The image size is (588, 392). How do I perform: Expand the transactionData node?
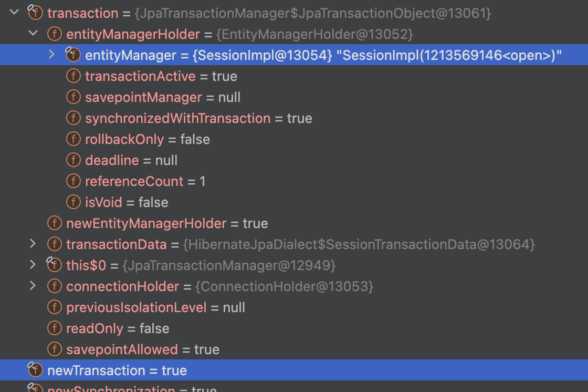33,244
